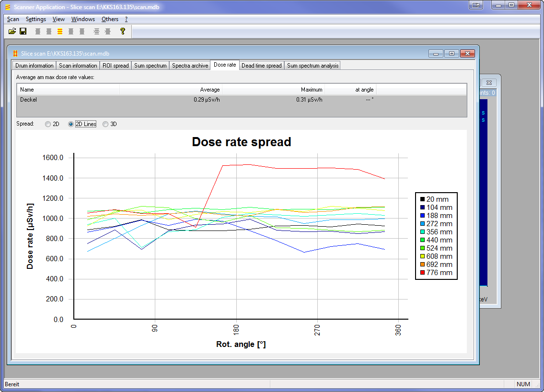Click the 188 mm legend swatch
The width and height of the screenshot is (544, 392).
pyautogui.click(x=422, y=216)
